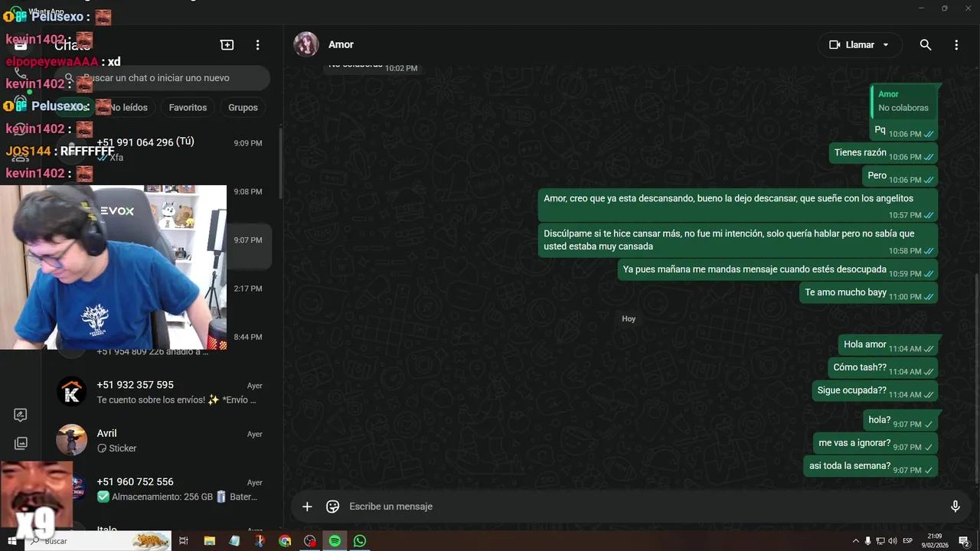Click the ESP language indicator
Screen dimensions: 980x551
[909, 541]
